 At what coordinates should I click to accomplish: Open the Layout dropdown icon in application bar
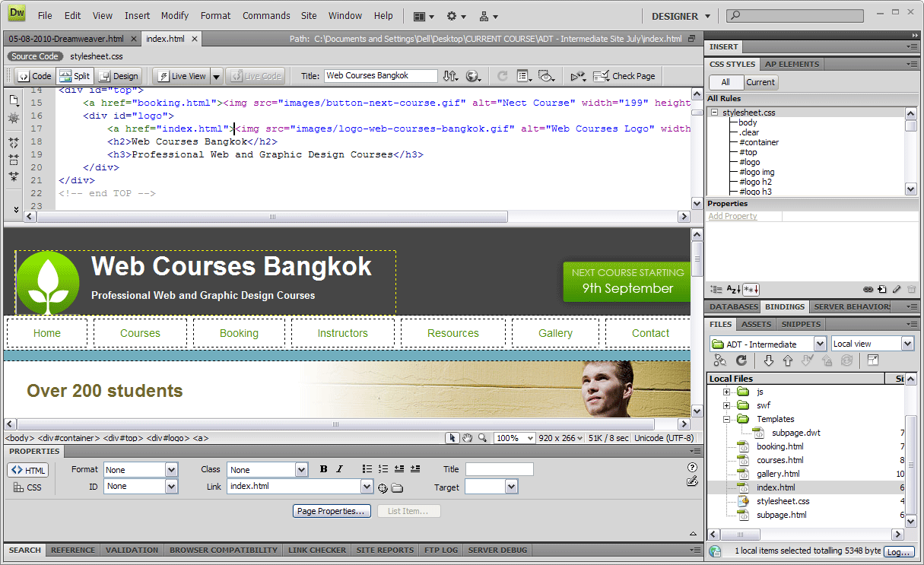(424, 16)
